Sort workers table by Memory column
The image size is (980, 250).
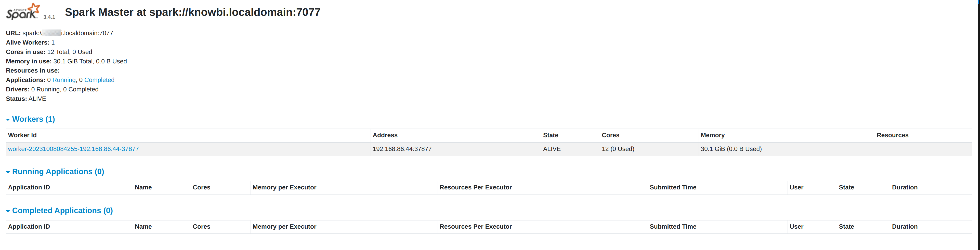(x=713, y=135)
